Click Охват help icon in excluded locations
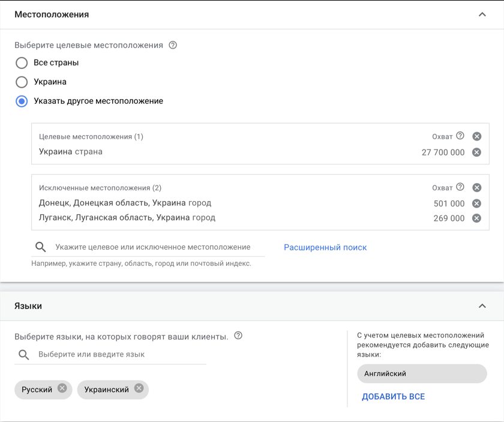 click(x=460, y=187)
